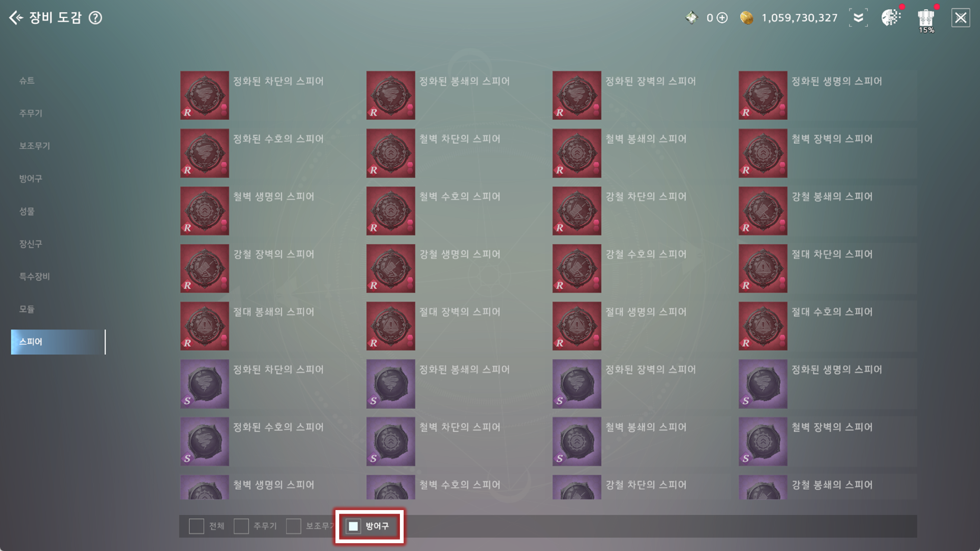This screenshot has width=980, height=551.
Task: Go back using the arrow icon
Action: click(x=16, y=17)
